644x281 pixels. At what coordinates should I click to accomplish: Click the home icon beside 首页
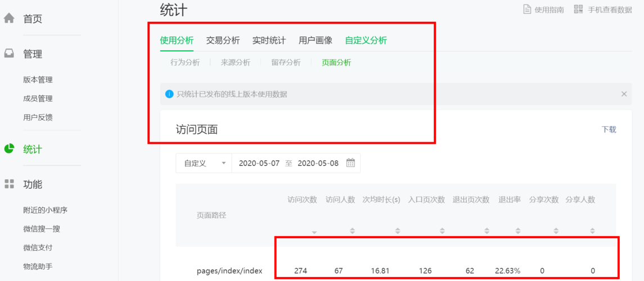point(9,19)
